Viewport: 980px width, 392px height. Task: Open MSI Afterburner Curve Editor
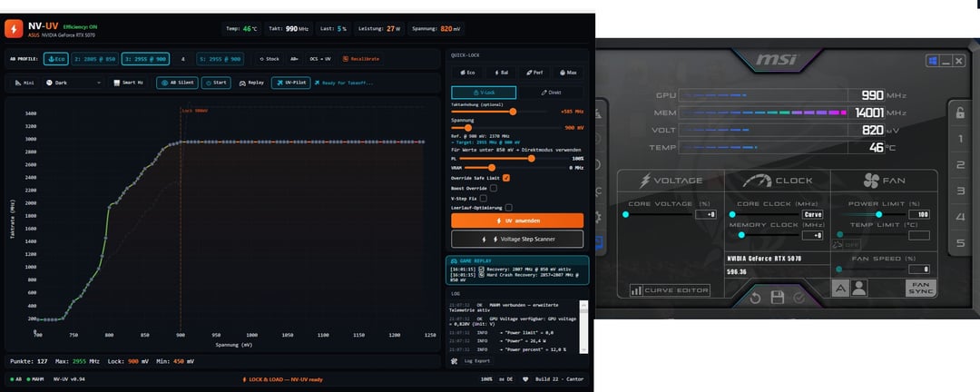[671, 290]
